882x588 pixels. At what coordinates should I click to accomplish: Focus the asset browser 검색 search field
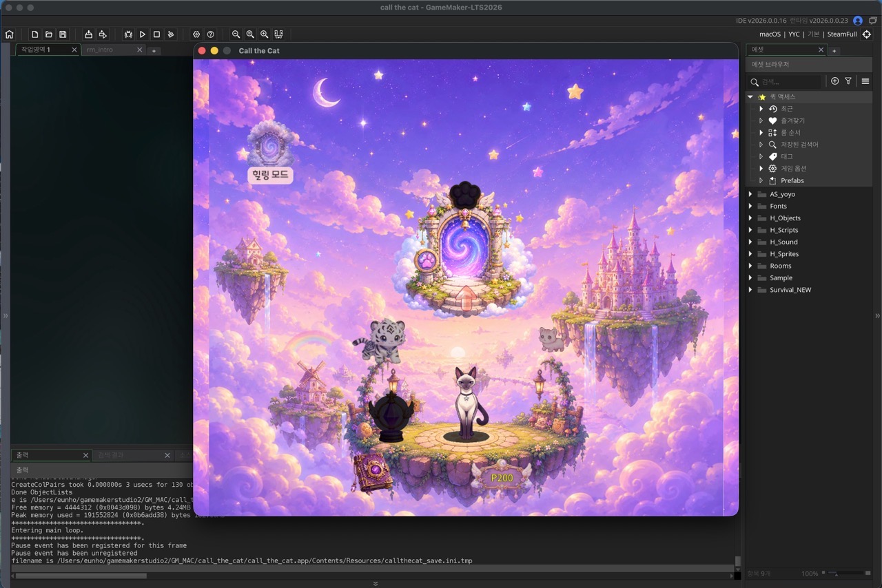[786, 82]
